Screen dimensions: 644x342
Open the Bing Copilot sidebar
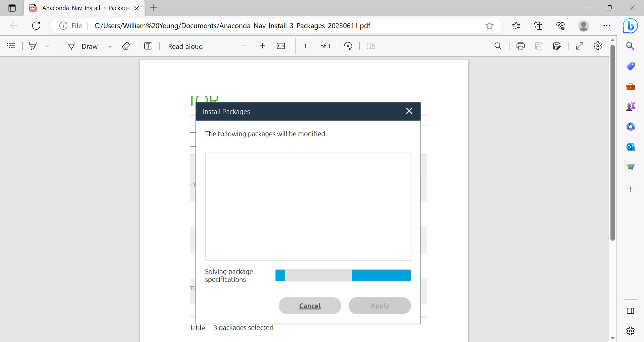630,25
